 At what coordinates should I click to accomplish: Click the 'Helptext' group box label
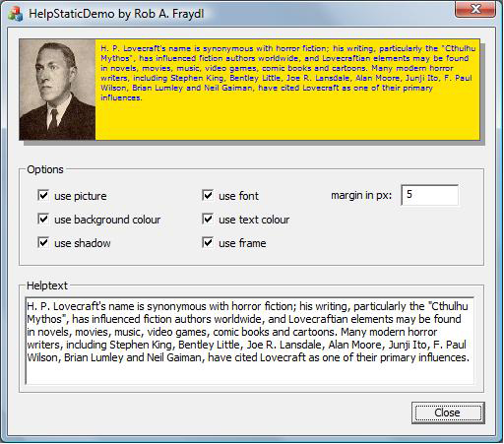click(47, 285)
